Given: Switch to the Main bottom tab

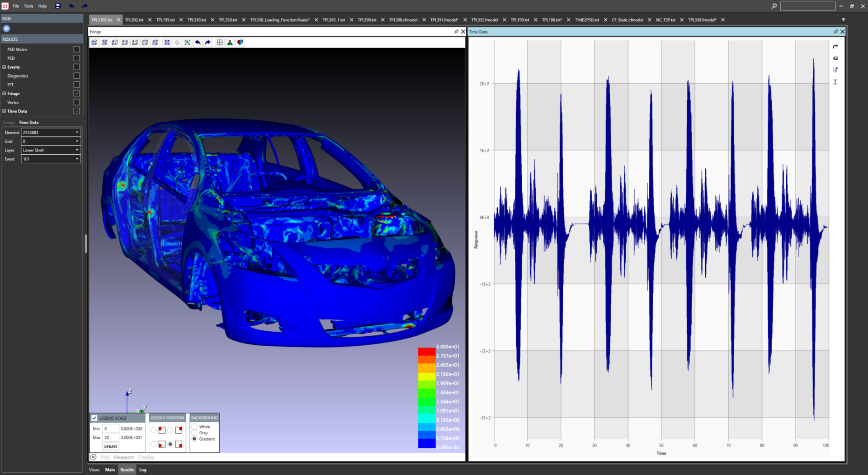Looking at the screenshot, I should pyautogui.click(x=110, y=470).
